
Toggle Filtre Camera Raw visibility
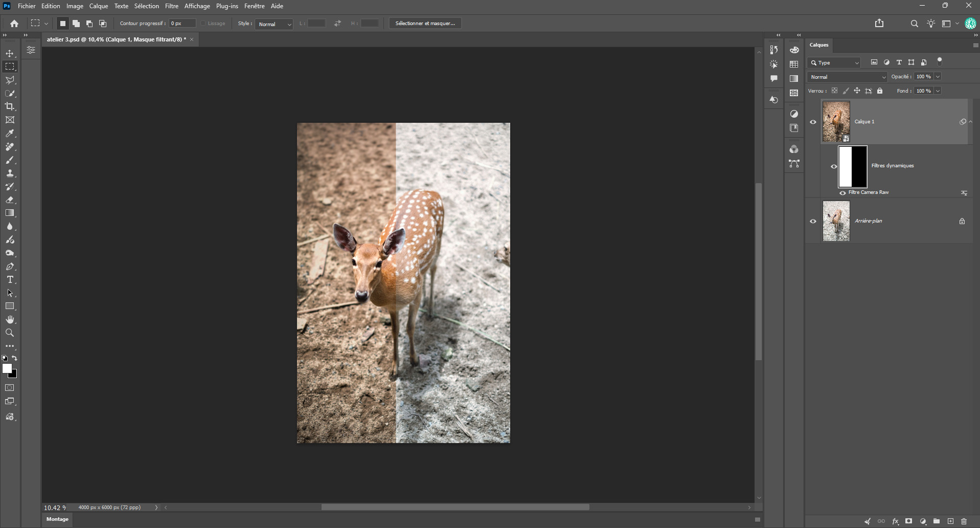tap(842, 193)
